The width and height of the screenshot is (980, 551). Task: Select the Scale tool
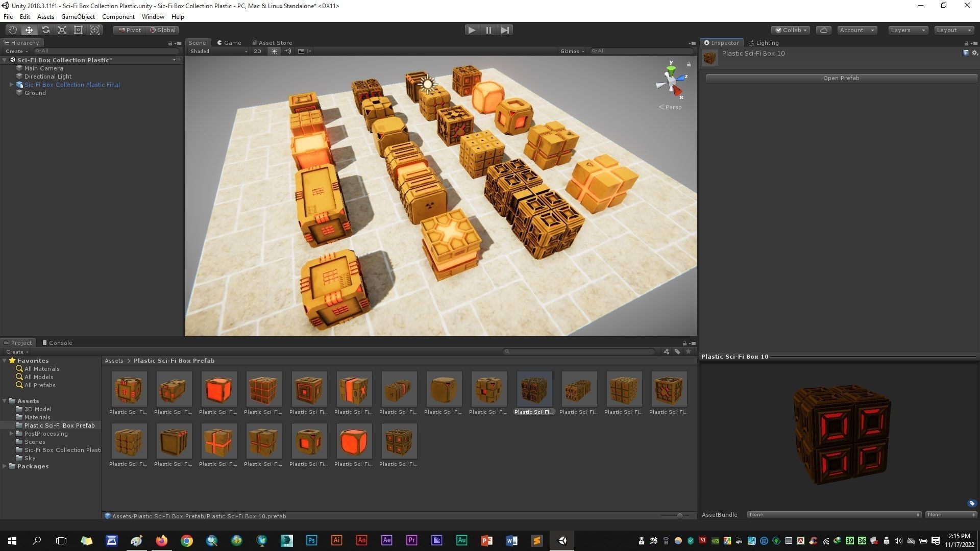[62, 30]
